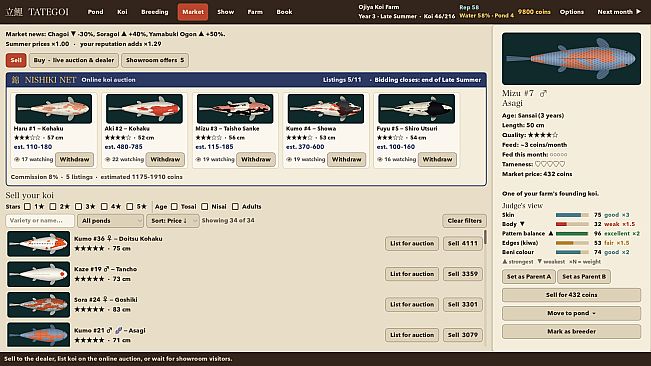Enable the 2★ stars filter
The width and height of the screenshot is (651, 366).
[53, 207]
